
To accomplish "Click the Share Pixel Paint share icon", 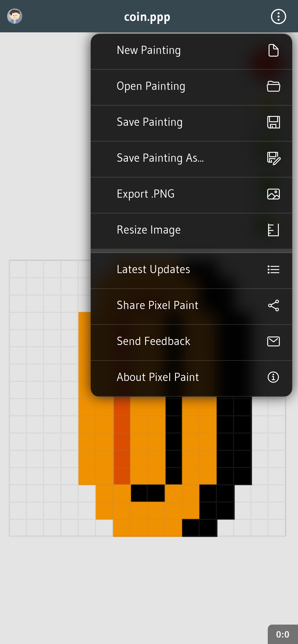I will [x=273, y=305].
